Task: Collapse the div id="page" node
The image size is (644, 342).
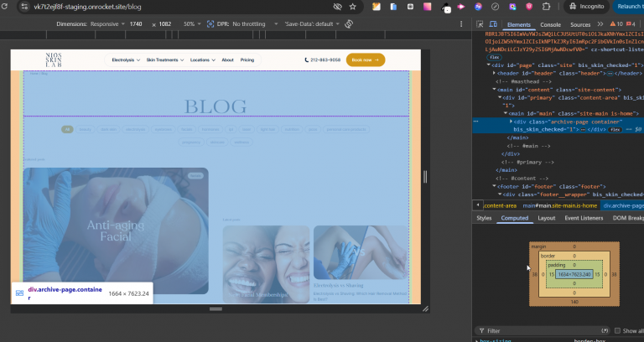Action: point(488,65)
